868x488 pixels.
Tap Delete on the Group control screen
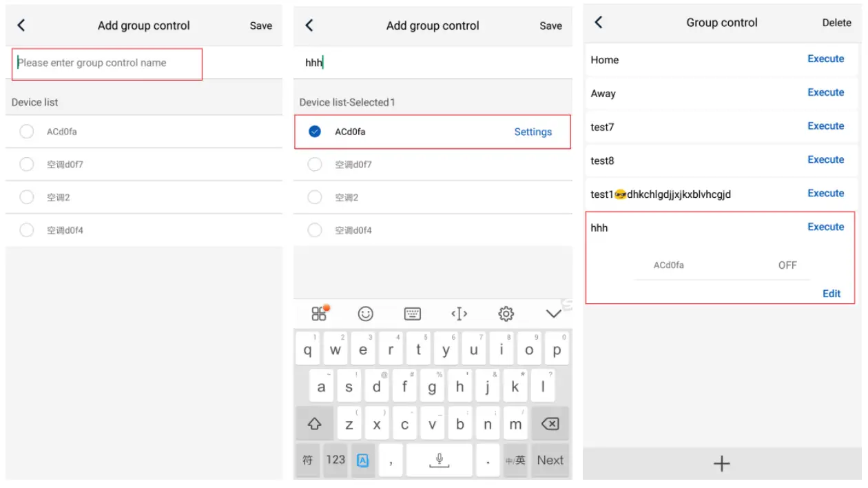pyautogui.click(x=836, y=22)
